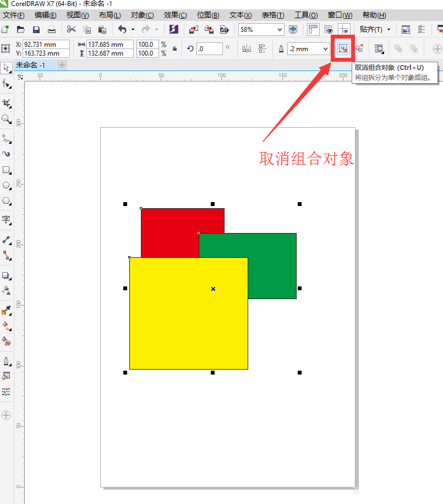Click the Export icon
Screen dimensions: 443x504
coord(209,30)
